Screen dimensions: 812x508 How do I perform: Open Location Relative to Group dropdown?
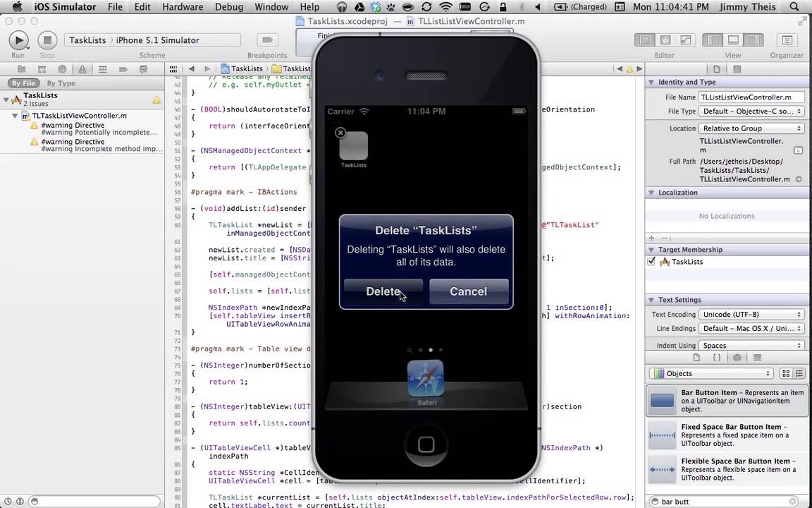pyautogui.click(x=751, y=128)
